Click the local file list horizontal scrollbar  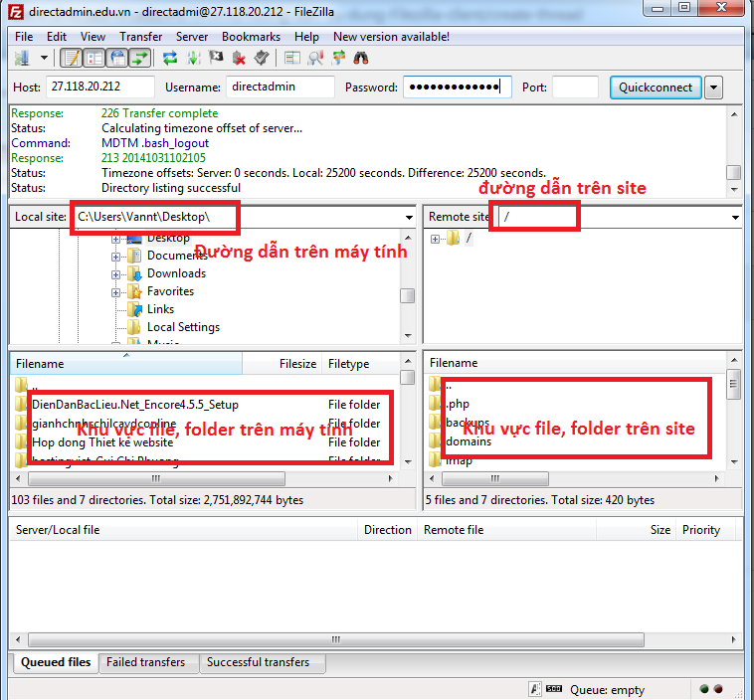coord(156,478)
